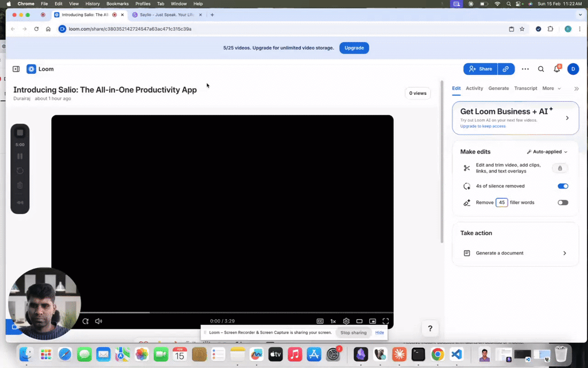Click the 0 views button

(417, 93)
